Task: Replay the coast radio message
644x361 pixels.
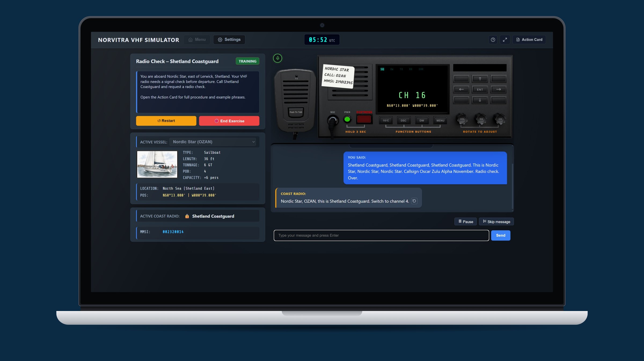Action: (x=414, y=201)
